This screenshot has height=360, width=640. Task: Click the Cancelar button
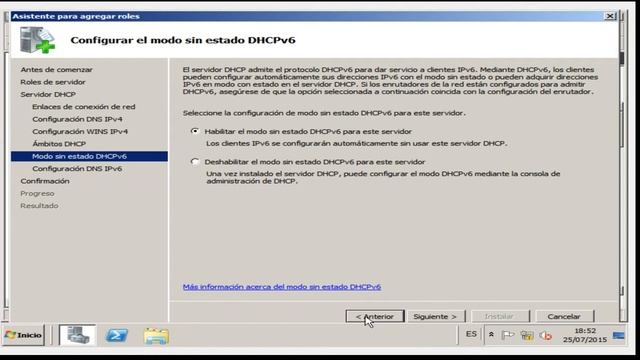point(564,316)
